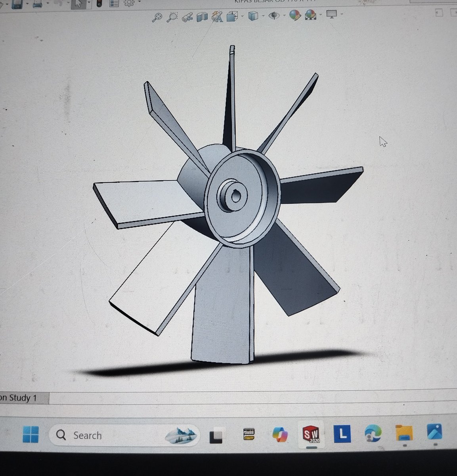The height and width of the screenshot is (476, 457).
Task: Open the Windows Start menu
Action: [31, 434]
